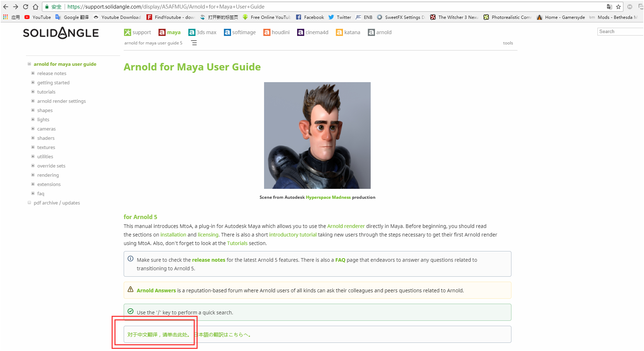644x351 pixels.
Task: Switch to the 3ds max documentation tab
Action: (202, 32)
